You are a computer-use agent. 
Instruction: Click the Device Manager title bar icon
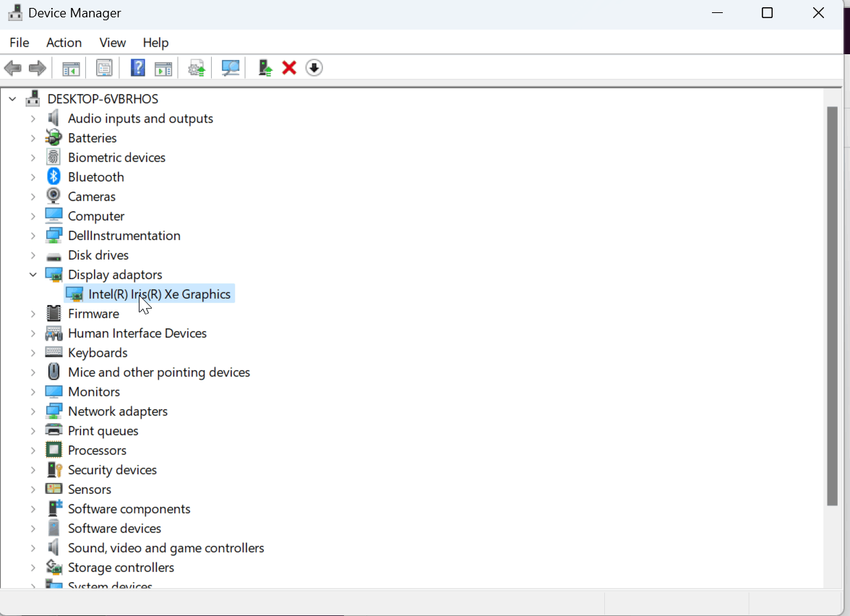(15, 12)
